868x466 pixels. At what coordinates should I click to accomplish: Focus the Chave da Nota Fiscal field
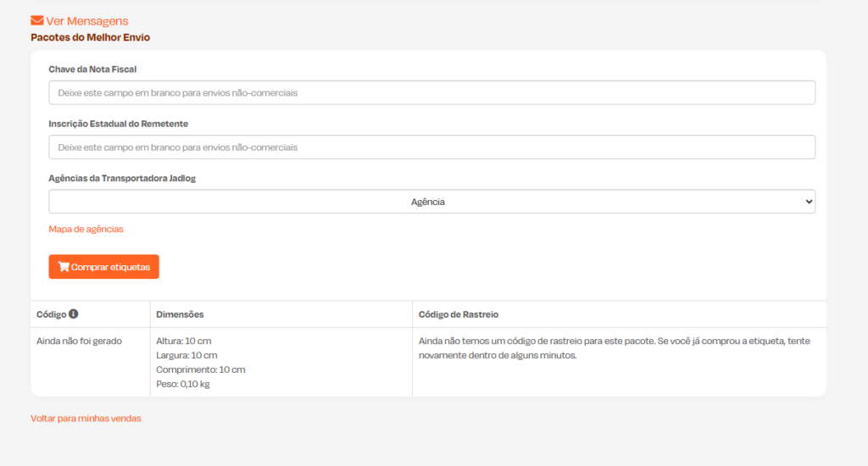[431, 92]
